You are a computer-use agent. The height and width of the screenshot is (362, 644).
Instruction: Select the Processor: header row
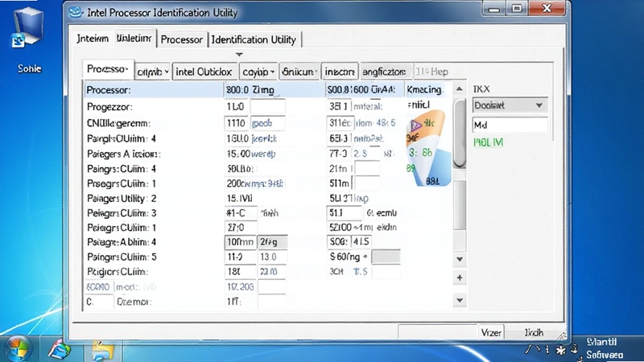pyautogui.click(x=265, y=89)
